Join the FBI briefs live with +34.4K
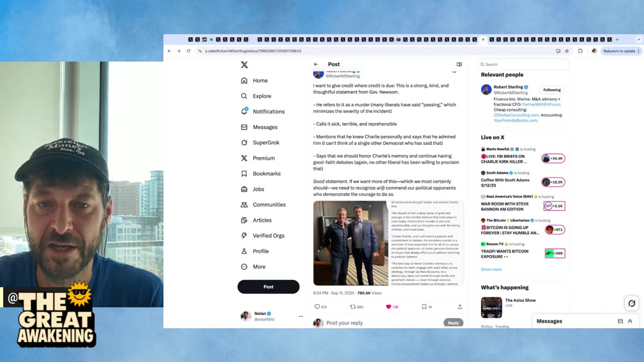644x362 pixels. tap(553, 158)
